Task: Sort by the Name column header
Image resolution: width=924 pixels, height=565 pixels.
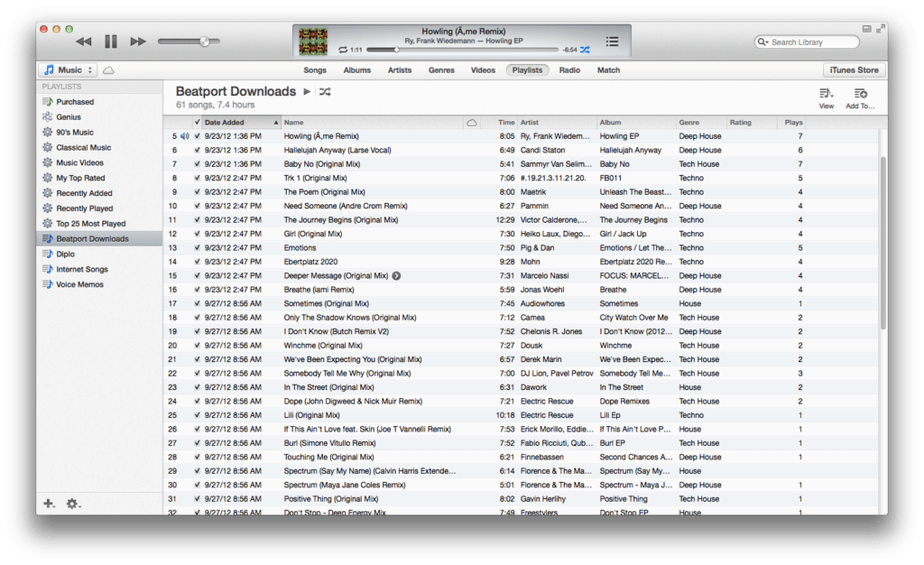Action: tap(373, 123)
